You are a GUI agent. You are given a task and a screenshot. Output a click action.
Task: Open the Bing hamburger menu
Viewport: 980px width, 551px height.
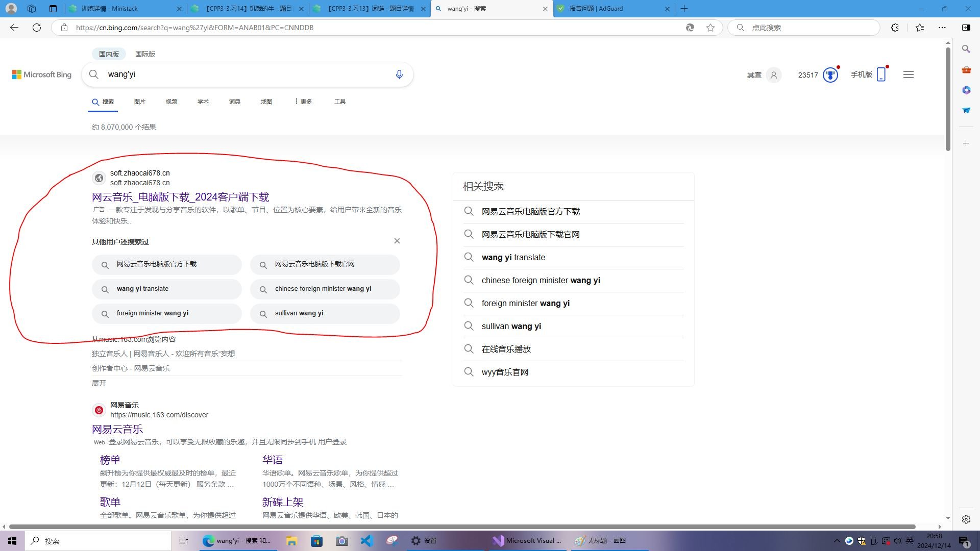click(x=909, y=74)
